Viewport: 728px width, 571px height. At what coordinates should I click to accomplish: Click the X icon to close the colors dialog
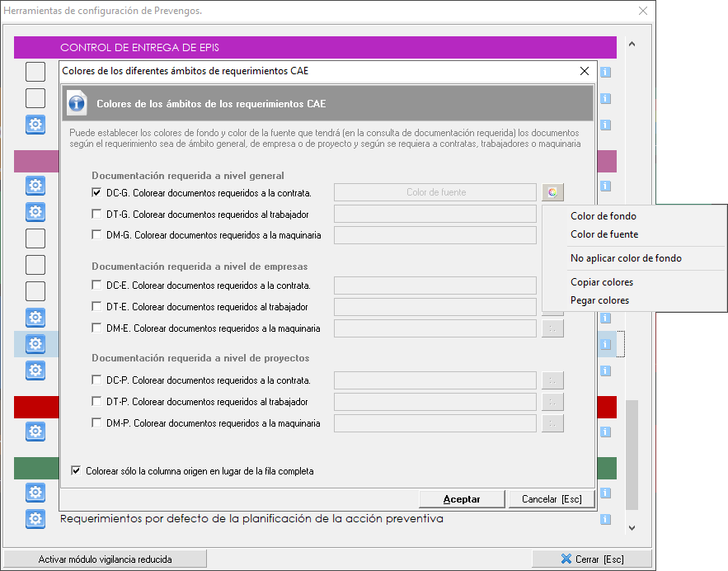[585, 71]
